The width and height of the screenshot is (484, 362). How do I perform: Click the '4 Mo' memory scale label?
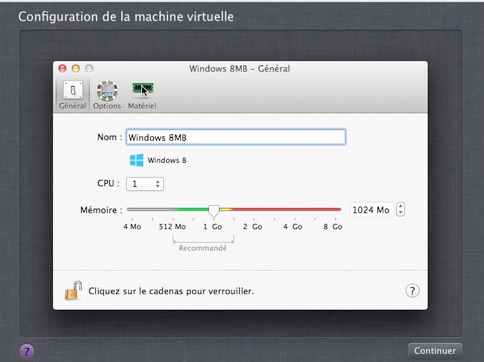(x=132, y=227)
